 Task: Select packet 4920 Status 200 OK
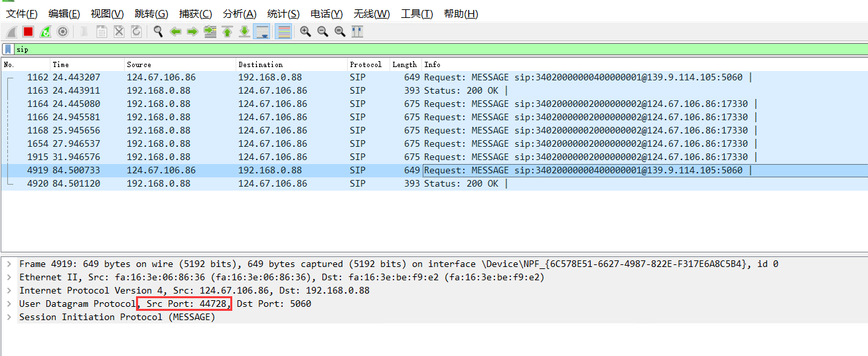coord(434,183)
